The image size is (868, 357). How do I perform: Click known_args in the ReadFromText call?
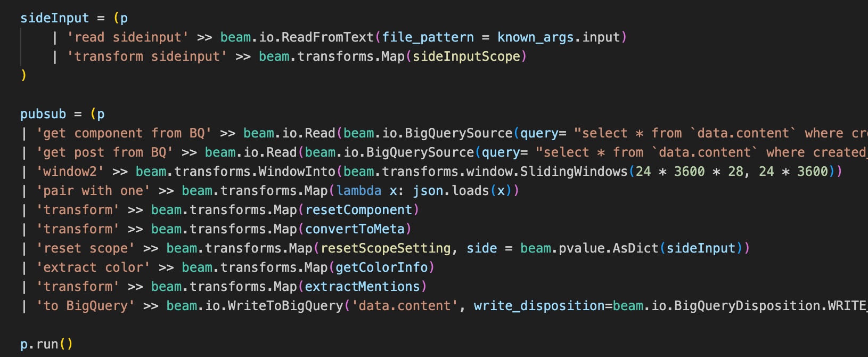tap(535, 37)
